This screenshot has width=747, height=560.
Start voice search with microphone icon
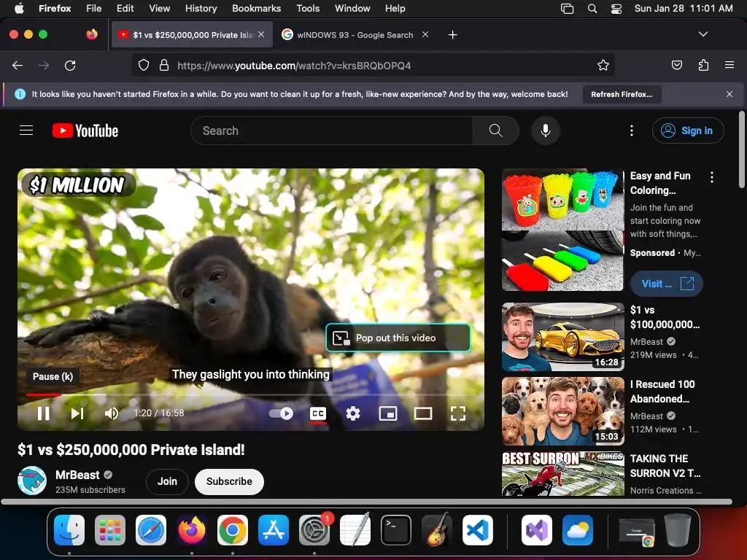point(546,131)
